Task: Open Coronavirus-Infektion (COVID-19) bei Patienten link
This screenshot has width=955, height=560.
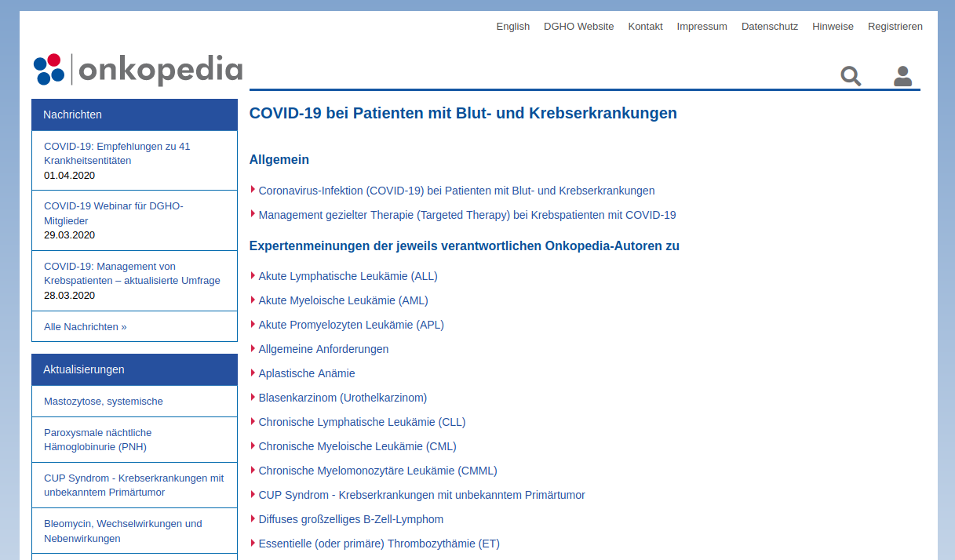Action: [457, 191]
